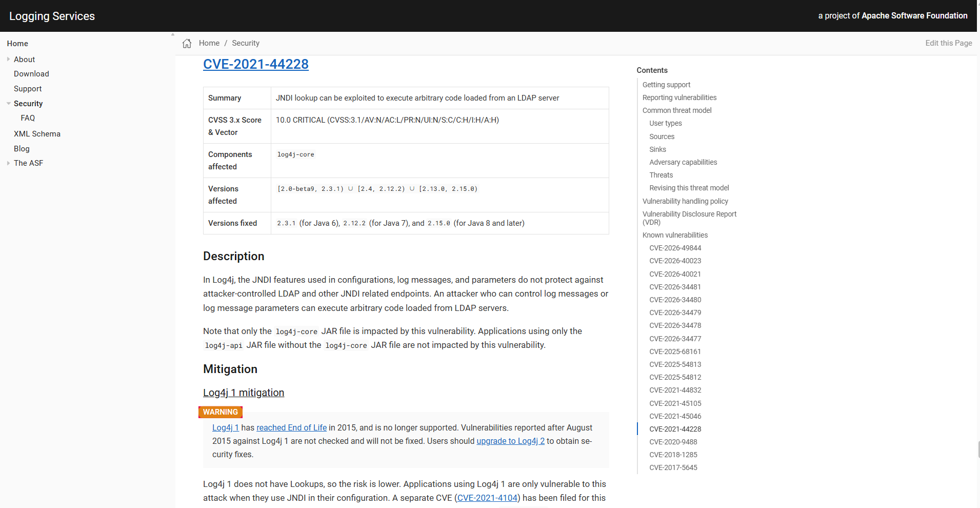Open the CVE-2021-44228 heading link
Viewport: 980px width, 508px height.
click(256, 64)
